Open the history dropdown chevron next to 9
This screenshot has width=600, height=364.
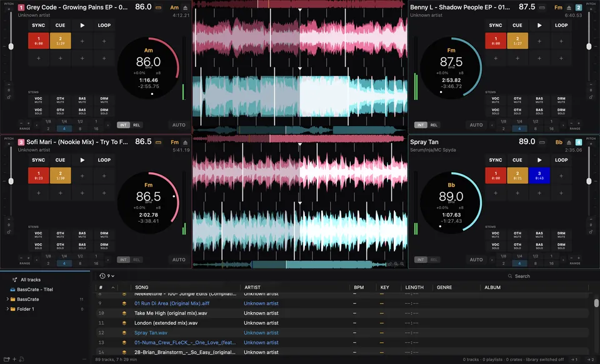click(113, 276)
